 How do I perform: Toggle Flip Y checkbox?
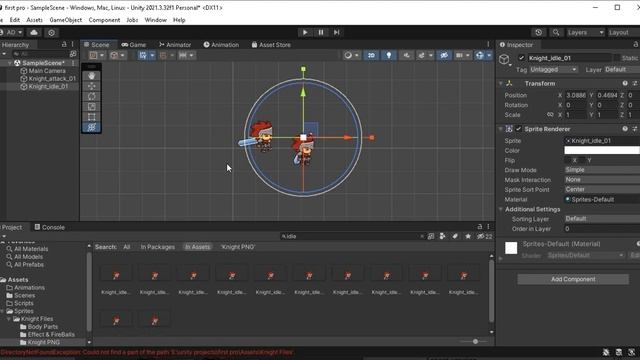582,160
